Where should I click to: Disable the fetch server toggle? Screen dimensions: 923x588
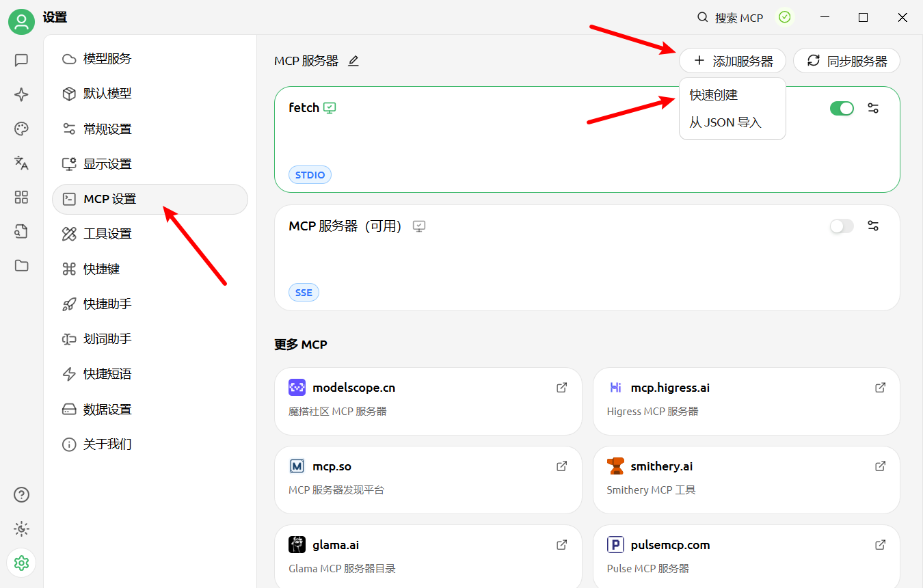pyautogui.click(x=842, y=108)
